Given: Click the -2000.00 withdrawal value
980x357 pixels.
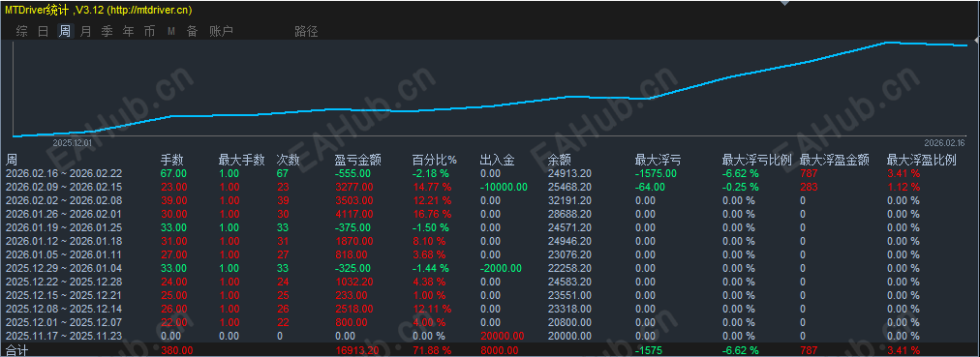Looking at the screenshot, I should [x=502, y=268].
